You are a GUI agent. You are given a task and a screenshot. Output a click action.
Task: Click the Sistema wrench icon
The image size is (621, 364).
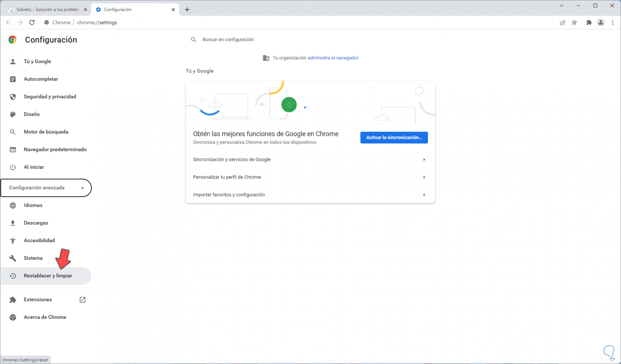coord(13,258)
